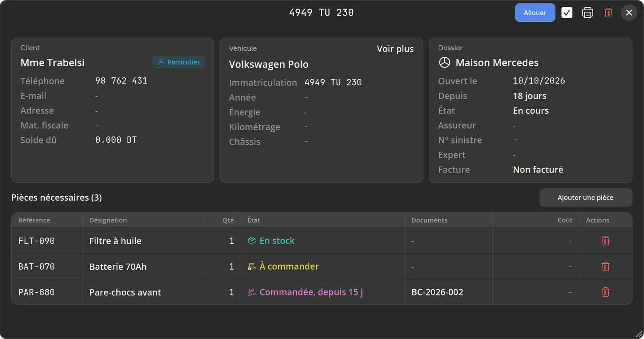Delete dossier via header trash icon
This screenshot has width=644, height=339.
point(608,13)
